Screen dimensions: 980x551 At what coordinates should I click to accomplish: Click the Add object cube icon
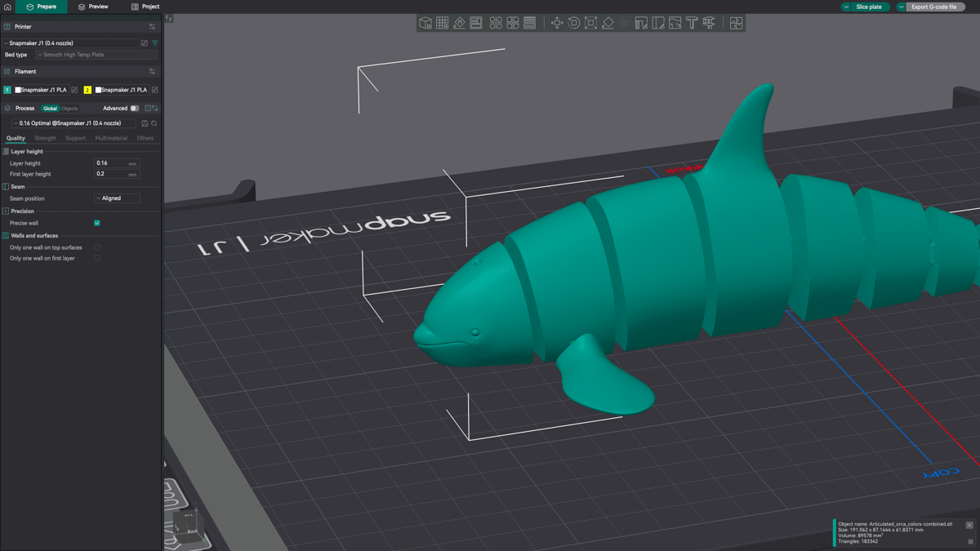pos(425,23)
